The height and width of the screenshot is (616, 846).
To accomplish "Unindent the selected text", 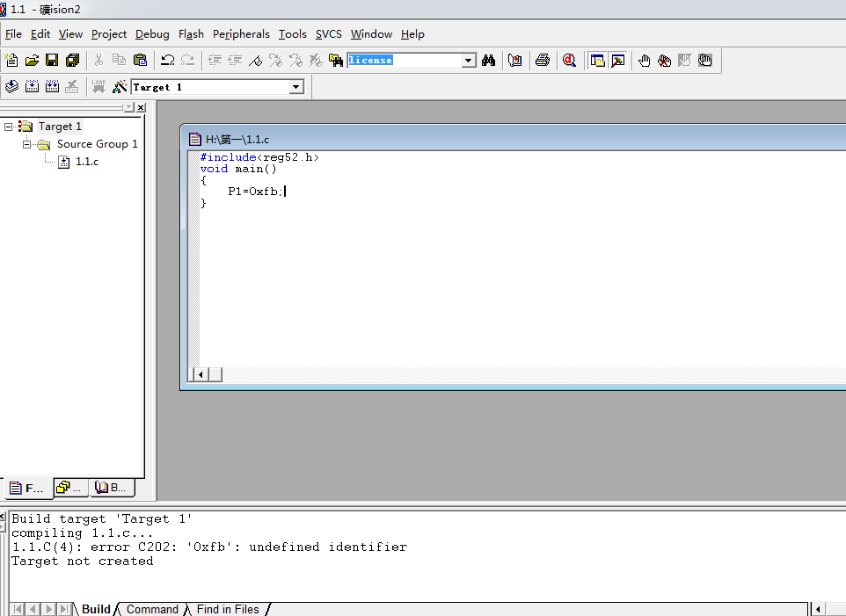I will point(235,61).
